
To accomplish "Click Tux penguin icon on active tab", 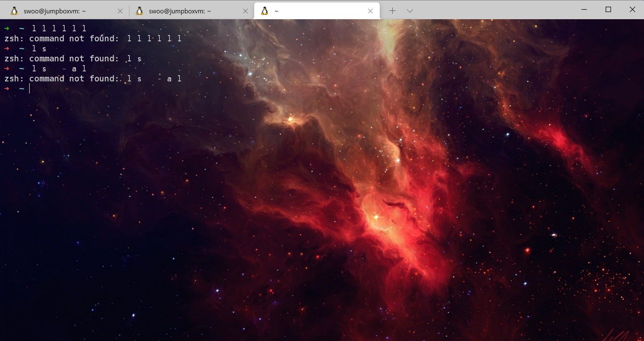I will [264, 11].
